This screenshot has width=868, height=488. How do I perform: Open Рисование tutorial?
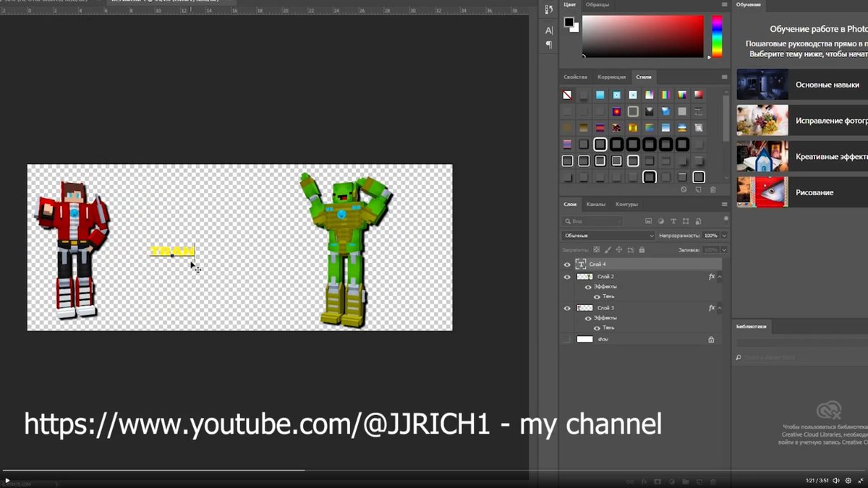click(x=802, y=192)
